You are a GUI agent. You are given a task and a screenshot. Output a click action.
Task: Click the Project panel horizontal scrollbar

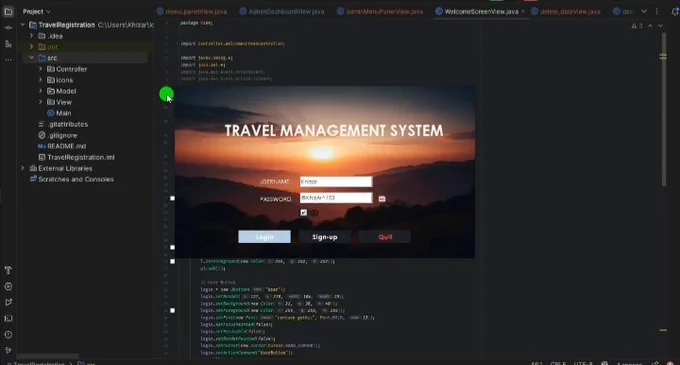(x=48, y=356)
